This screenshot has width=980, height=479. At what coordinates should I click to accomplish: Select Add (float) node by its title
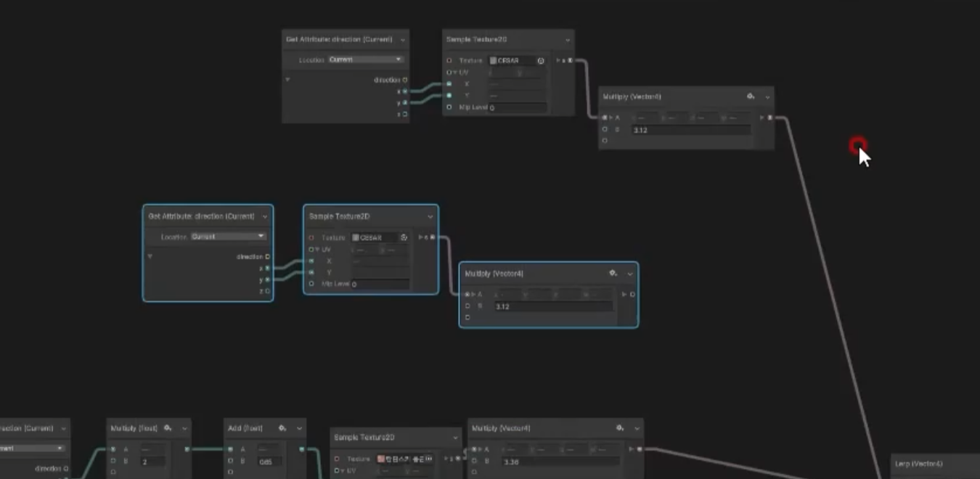pos(245,428)
